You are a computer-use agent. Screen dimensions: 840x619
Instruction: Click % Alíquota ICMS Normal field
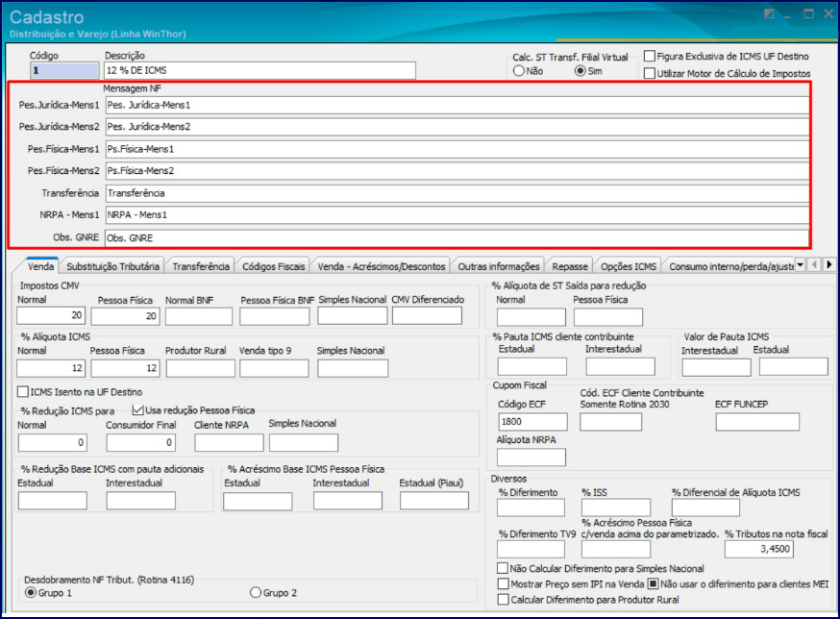coord(51,368)
